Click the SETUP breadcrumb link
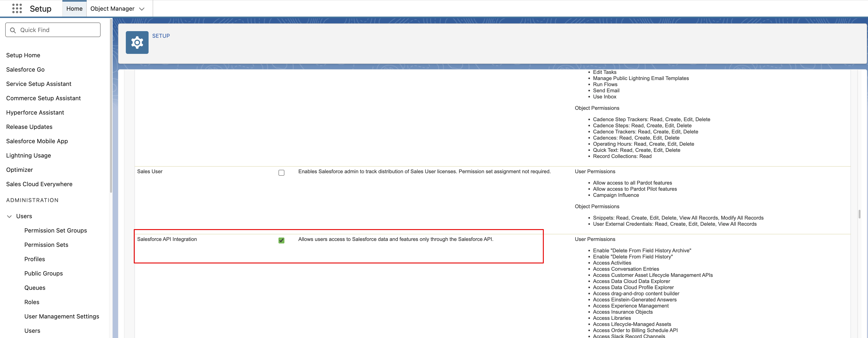Viewport: 868px width, 338px height. click(161, 36)
